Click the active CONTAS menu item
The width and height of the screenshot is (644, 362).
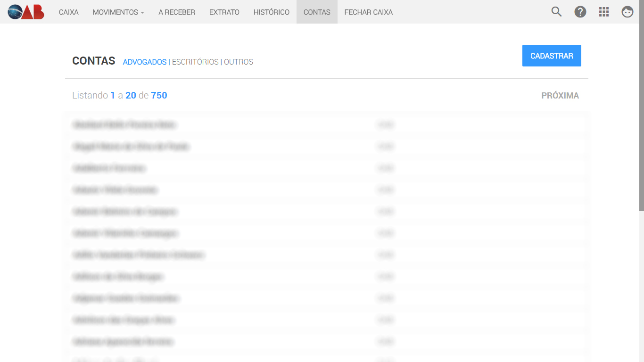click(317, 12)
